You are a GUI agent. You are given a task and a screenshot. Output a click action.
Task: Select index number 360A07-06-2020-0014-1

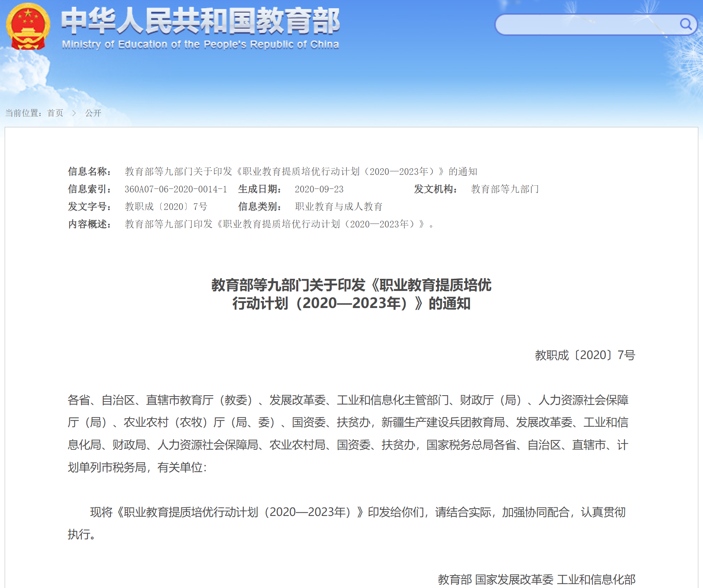click(176, 189)
